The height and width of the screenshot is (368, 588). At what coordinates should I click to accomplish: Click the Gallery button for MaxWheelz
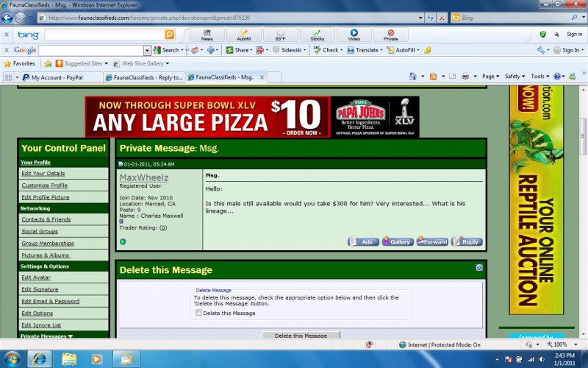[398, 241]
